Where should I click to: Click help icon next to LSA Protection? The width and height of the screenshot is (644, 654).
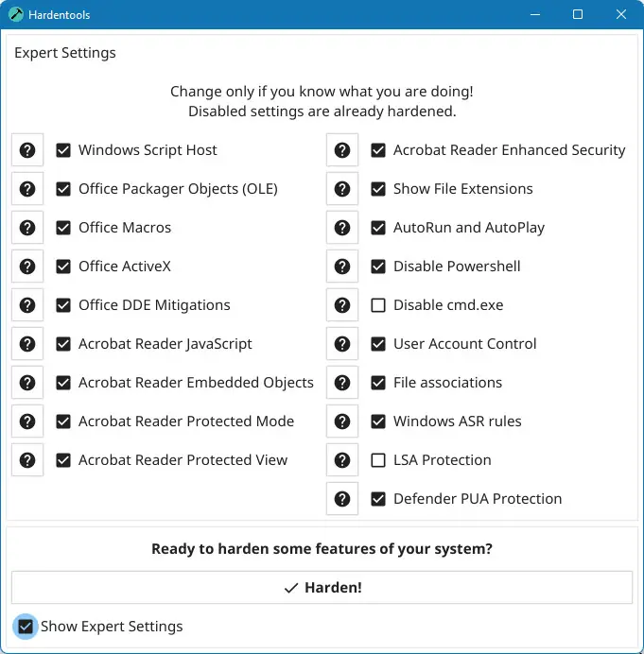click(x=342, y=460)
